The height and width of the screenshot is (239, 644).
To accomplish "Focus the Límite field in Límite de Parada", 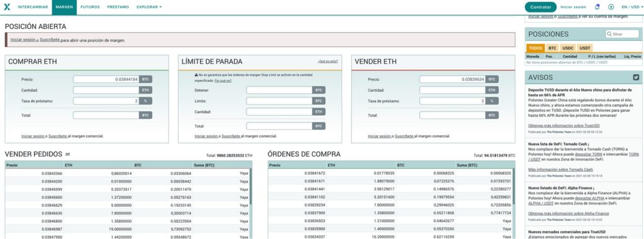I will pos(279,101).
